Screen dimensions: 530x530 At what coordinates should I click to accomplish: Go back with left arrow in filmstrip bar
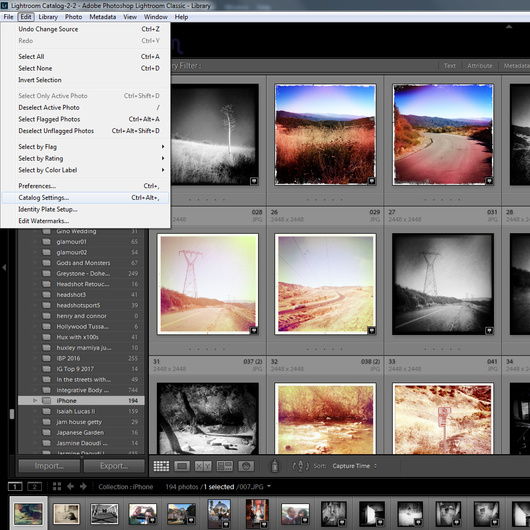pyautogui.click(x=70, y=486)
